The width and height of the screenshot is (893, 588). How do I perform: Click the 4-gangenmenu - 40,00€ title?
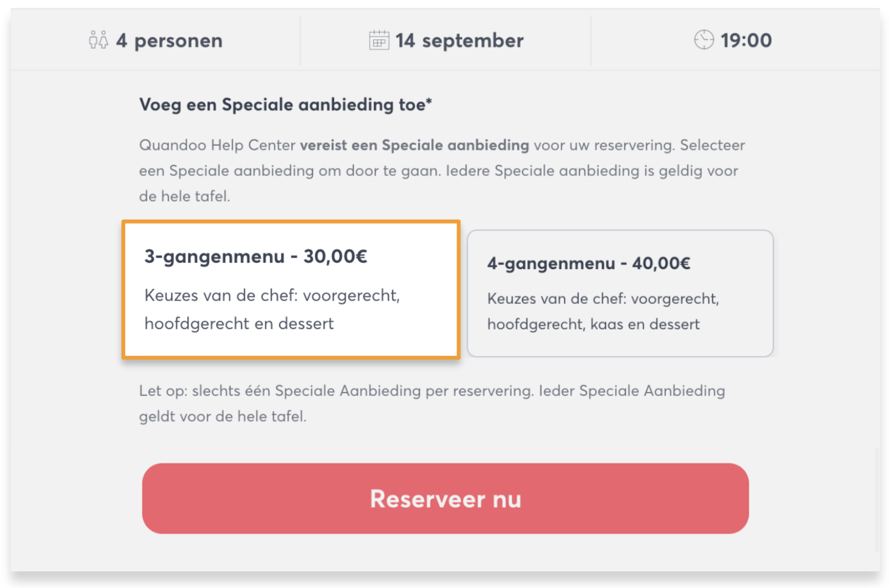point(588,264)
